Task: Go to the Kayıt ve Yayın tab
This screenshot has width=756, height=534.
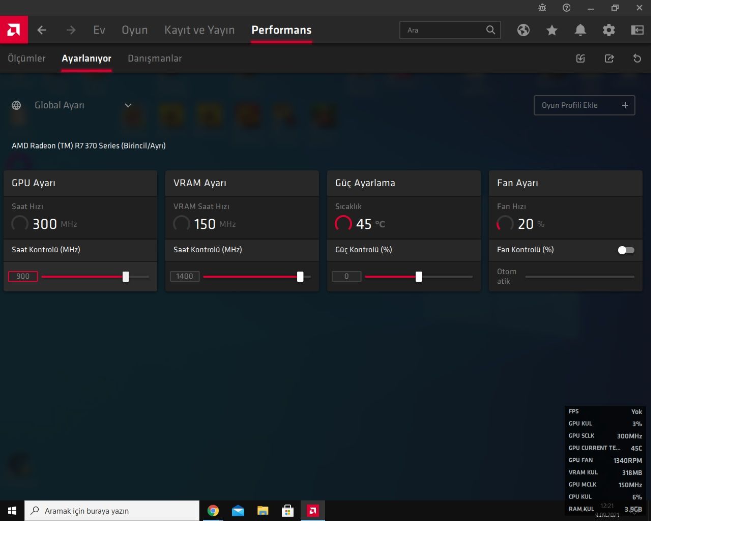Action: click(x=199, y=30)
